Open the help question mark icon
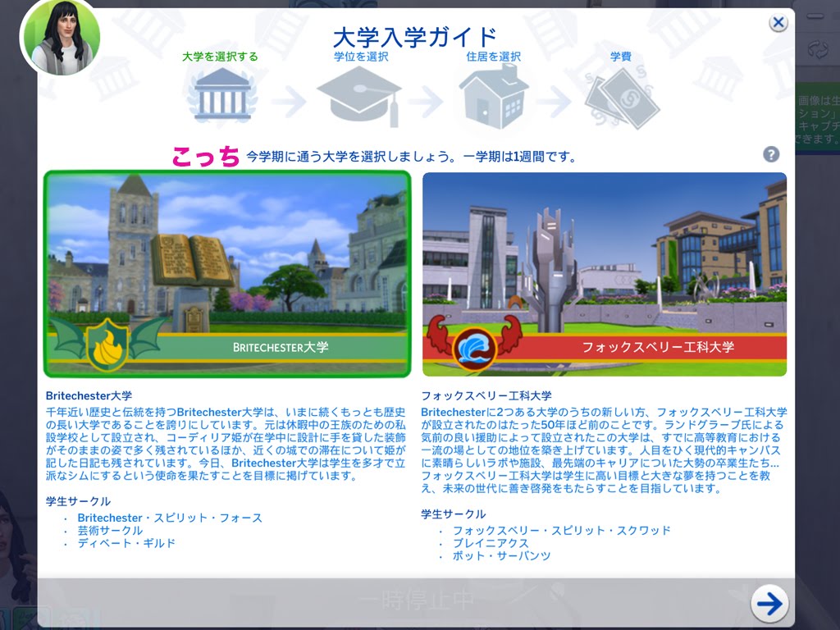The image size is (840, 630). (x=771, y=155)
